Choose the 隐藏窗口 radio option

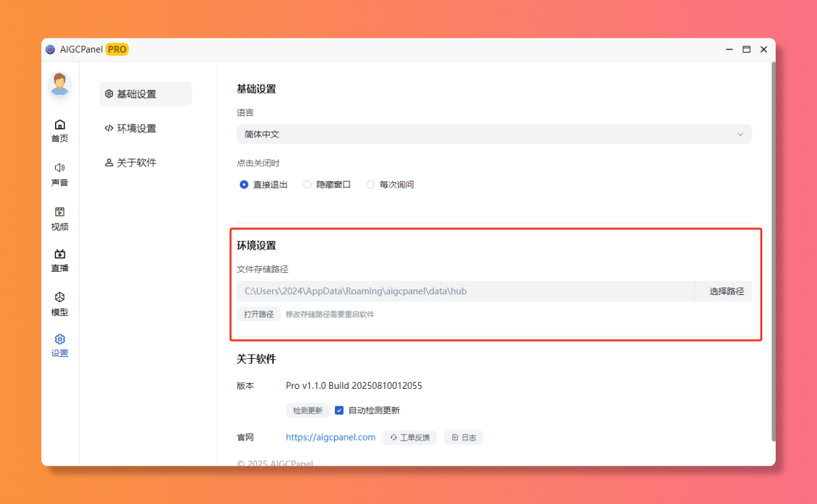(x=307, y=185)
